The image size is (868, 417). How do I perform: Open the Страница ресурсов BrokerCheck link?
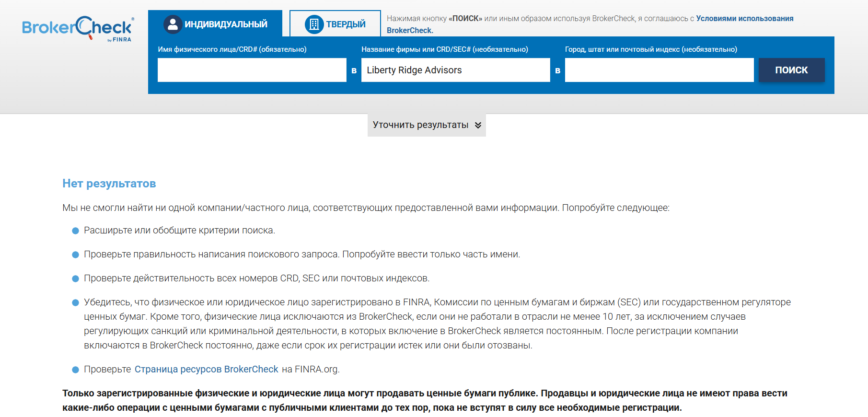coord(206,369)
